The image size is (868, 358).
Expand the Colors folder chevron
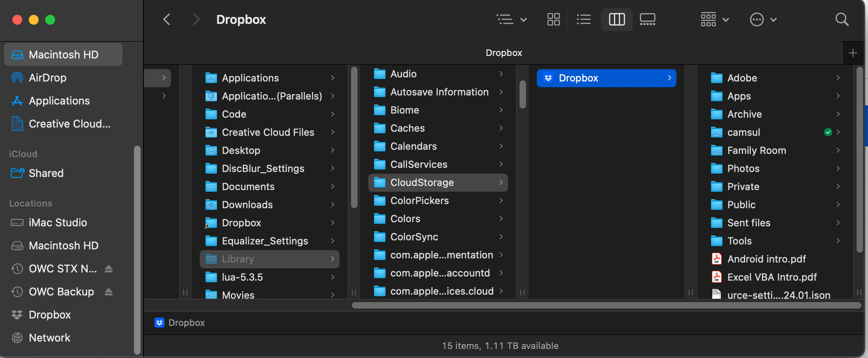point(501,219)
